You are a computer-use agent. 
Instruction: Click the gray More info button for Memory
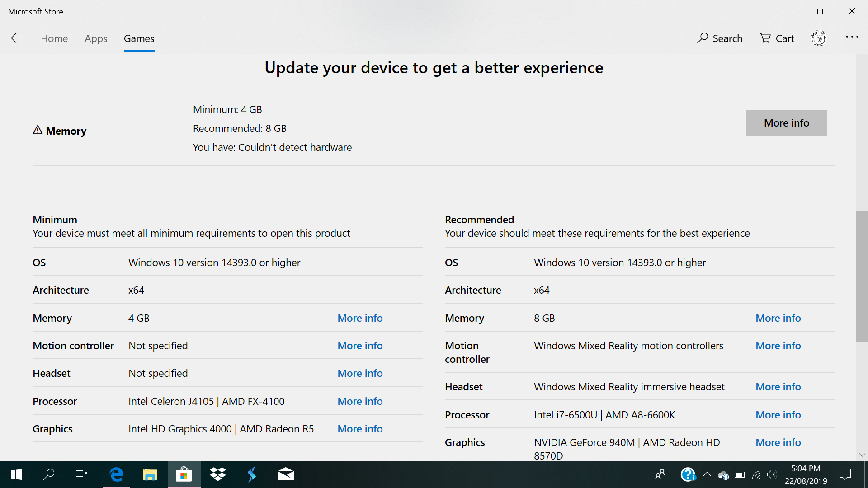787,123
